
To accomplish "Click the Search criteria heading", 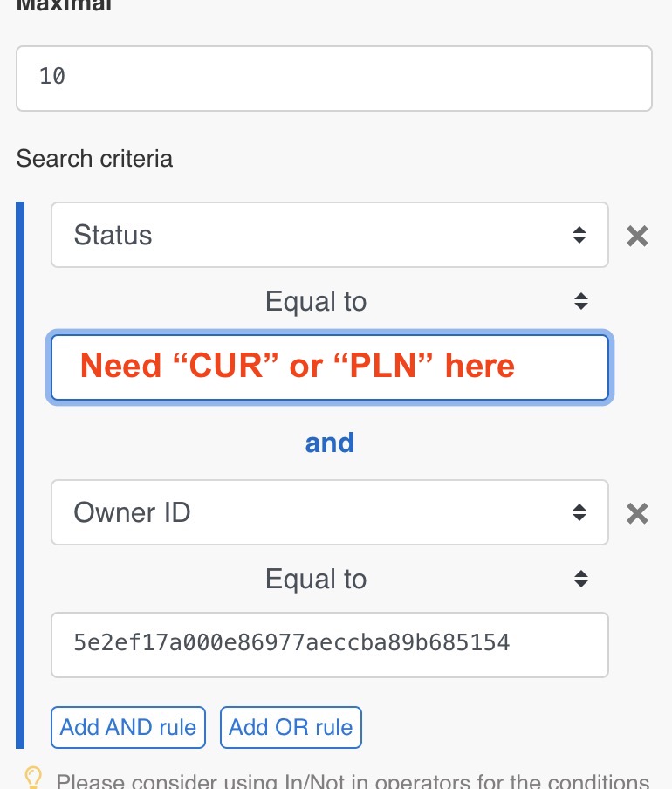I will pos(94,159).
